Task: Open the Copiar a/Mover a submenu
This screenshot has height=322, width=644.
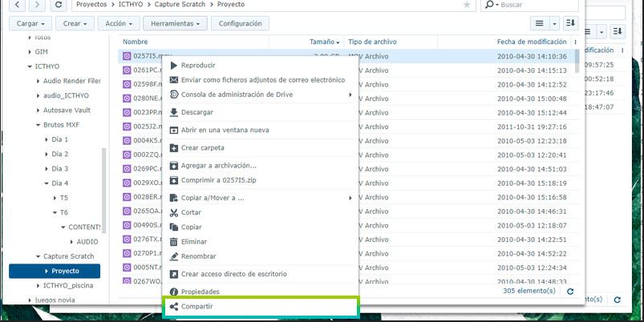Action: pos(261,198)
